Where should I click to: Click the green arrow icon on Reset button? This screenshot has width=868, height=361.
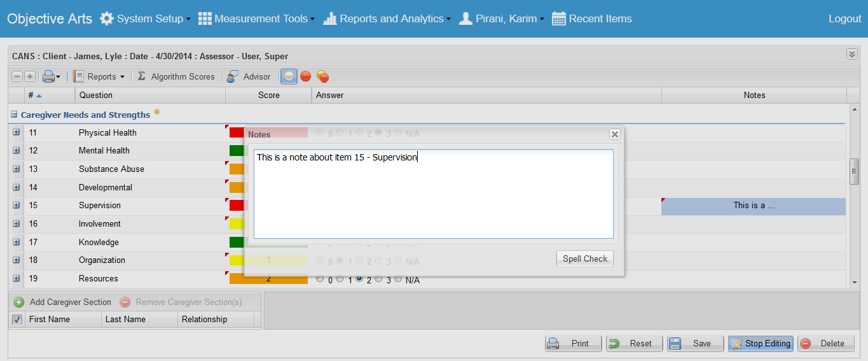[x=615, y=344]
